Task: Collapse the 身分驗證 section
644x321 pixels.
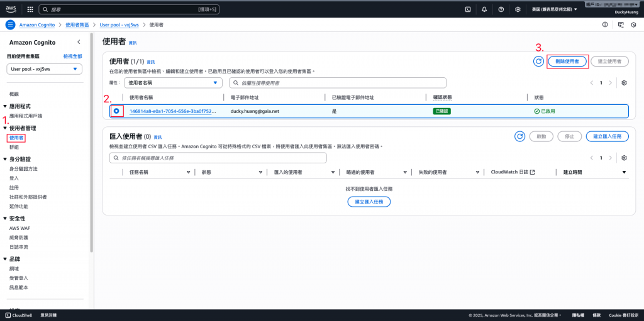Action: point(5,160)
